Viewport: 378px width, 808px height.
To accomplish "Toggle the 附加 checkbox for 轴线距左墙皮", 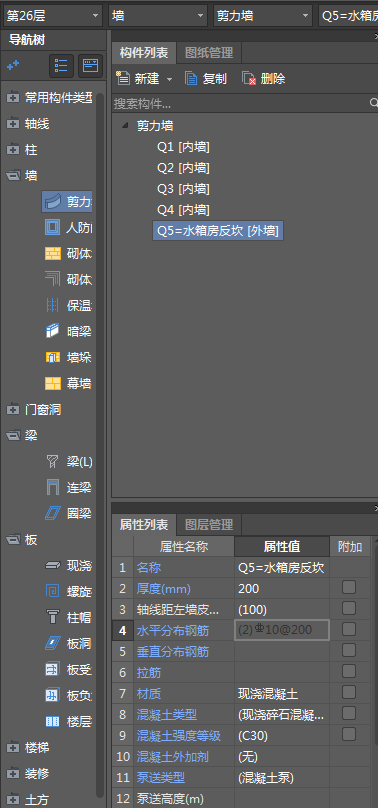I will pyautogui.click(x=349, y=608).
